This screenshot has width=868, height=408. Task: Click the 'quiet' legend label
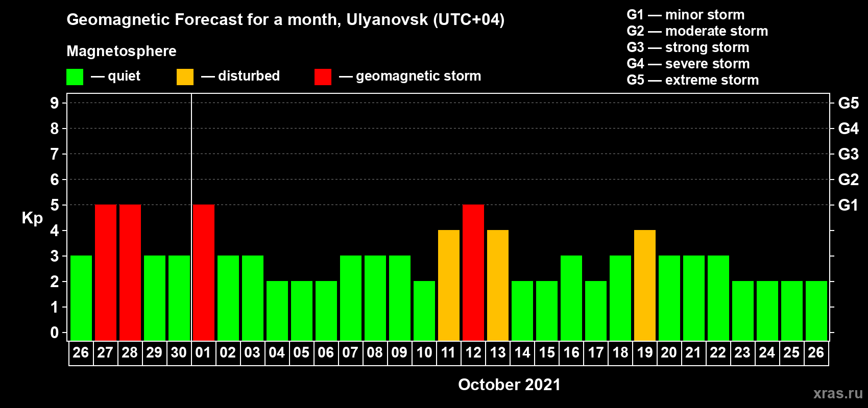coord(124,76)
